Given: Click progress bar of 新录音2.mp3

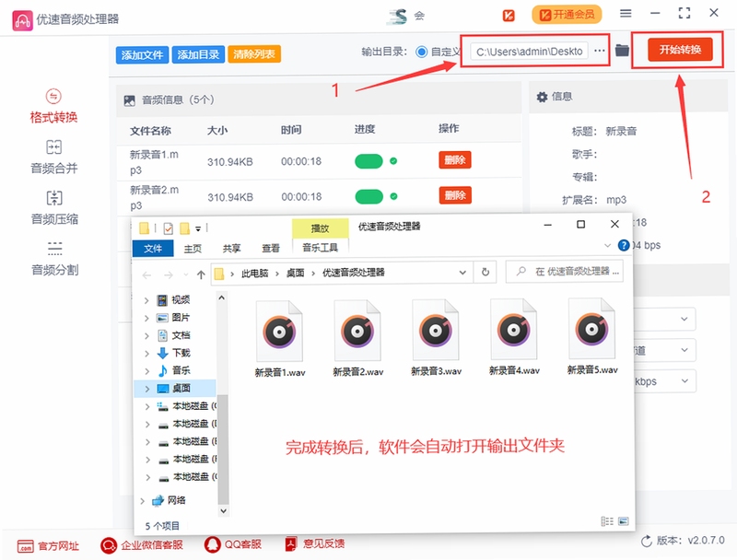Looking at the screenshot, I should click(369, 196).
